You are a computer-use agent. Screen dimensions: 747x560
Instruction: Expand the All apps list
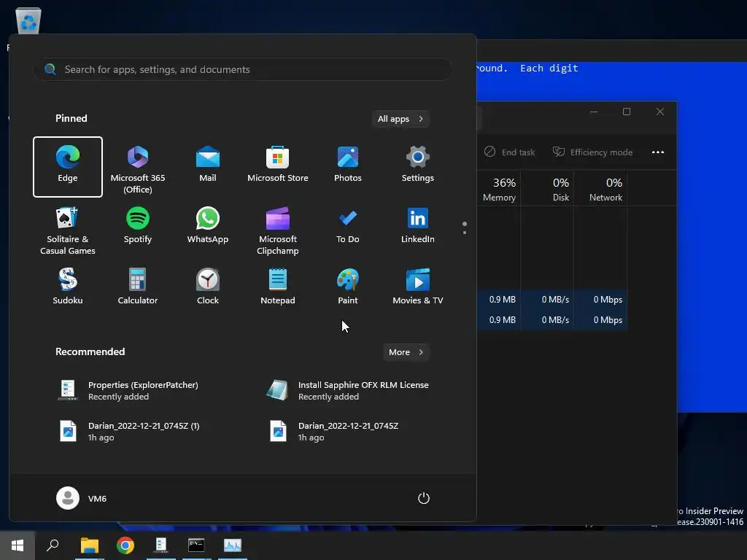[400, 119]
